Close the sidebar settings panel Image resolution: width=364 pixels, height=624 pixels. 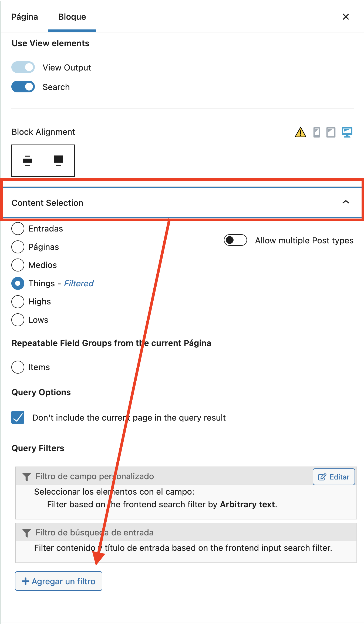[x=346, y=17]
